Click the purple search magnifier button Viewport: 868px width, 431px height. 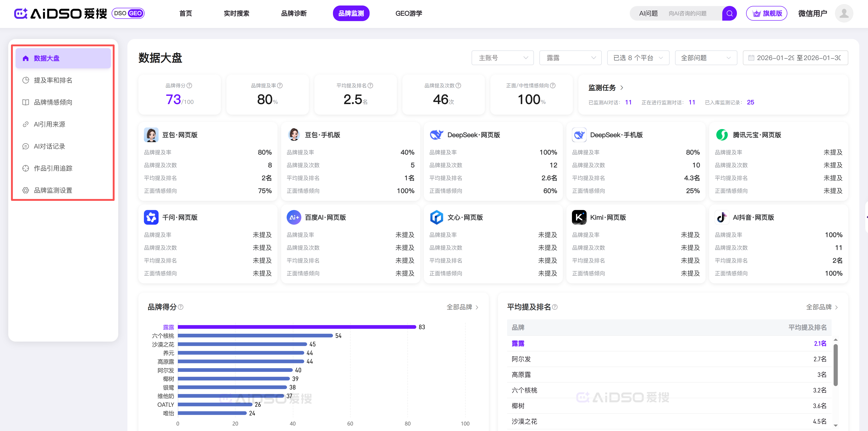point(729,14)
